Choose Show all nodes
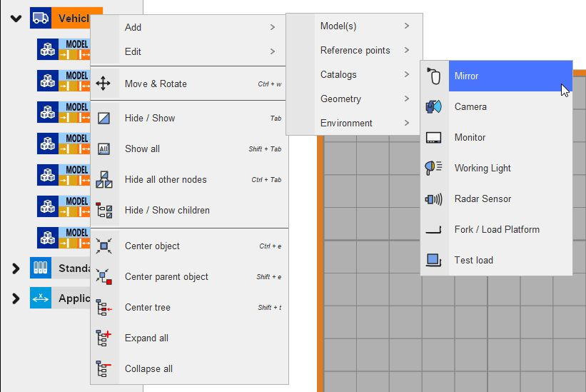The width and height of the screenshot is (586, 392). [x=142, y=149]
